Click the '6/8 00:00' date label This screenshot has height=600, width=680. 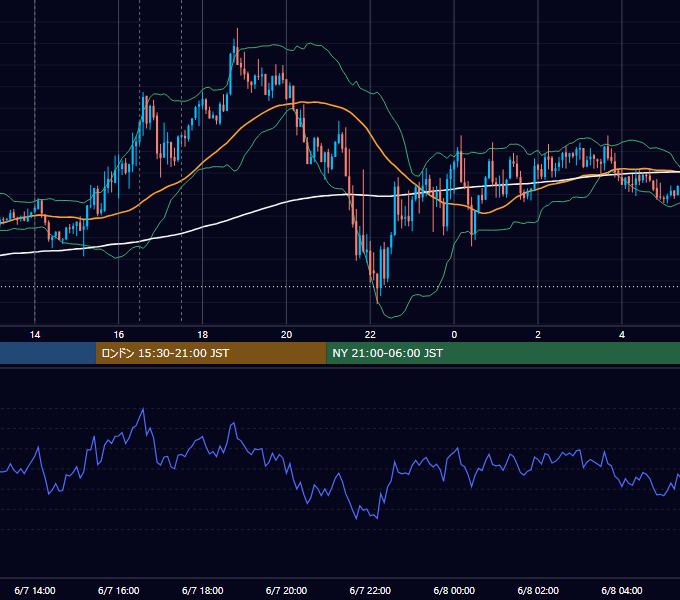click(454, 590)
